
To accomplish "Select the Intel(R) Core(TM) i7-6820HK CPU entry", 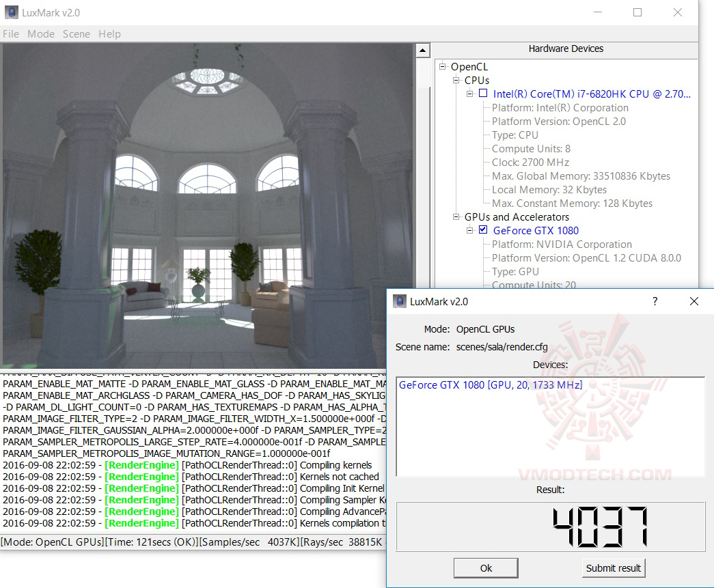I will [x=592, y=94].
